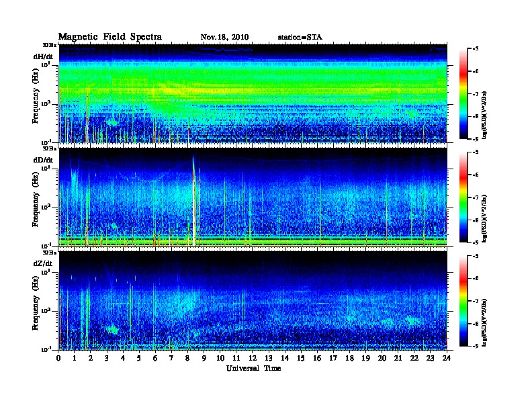Select the "Nov. 18, 2010" date text
This screenshot has width=532, height=411.
224,38
